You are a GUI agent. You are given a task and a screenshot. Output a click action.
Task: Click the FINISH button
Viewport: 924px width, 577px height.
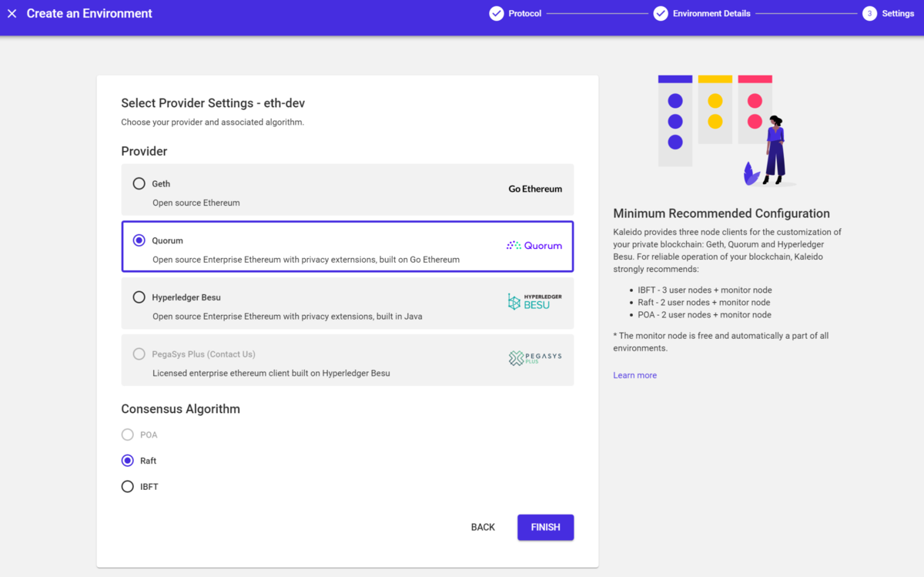pyautogui.click(x=545, y=527)
